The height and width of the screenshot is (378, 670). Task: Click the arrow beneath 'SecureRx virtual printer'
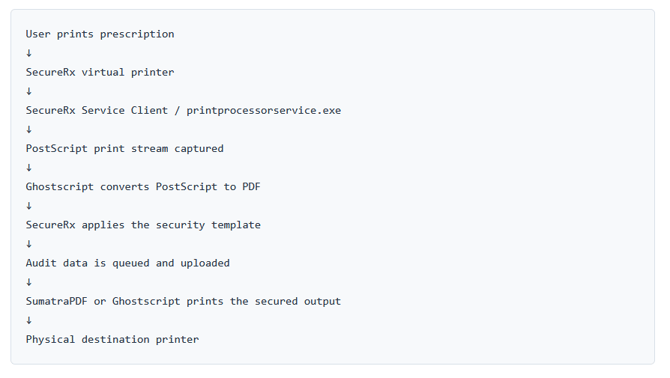pyautogui.click(x=29, y=91)
